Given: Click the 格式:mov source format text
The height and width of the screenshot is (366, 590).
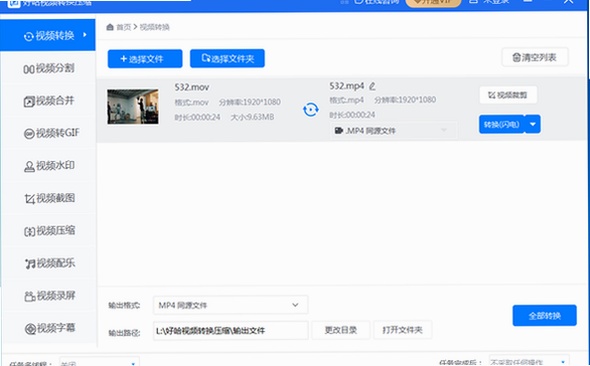Looking at the screenshot, I should pos(192,102).
